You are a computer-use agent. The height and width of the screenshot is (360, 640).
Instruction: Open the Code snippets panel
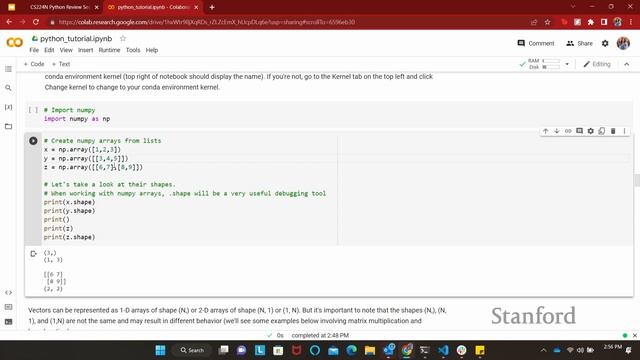pos(8,293)
